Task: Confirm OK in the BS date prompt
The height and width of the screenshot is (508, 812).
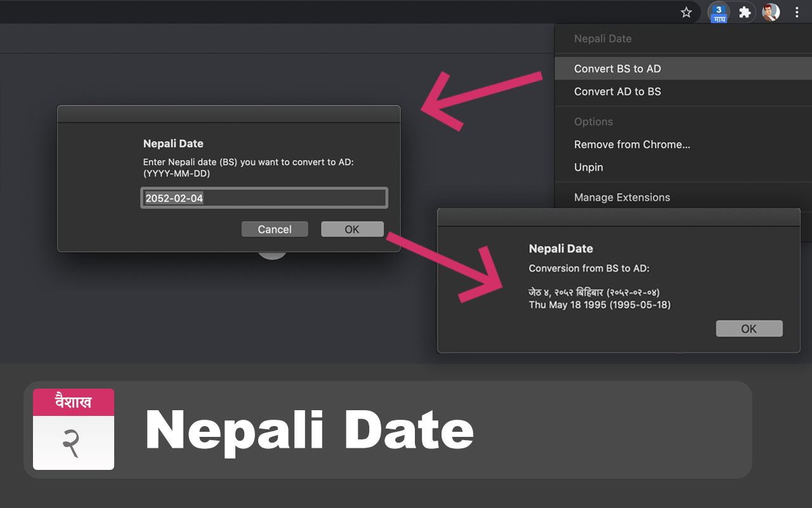Action: point(352,229)
